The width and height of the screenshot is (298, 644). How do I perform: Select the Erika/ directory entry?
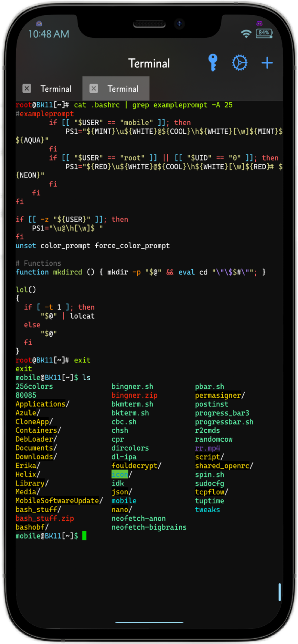pos(28,465)
